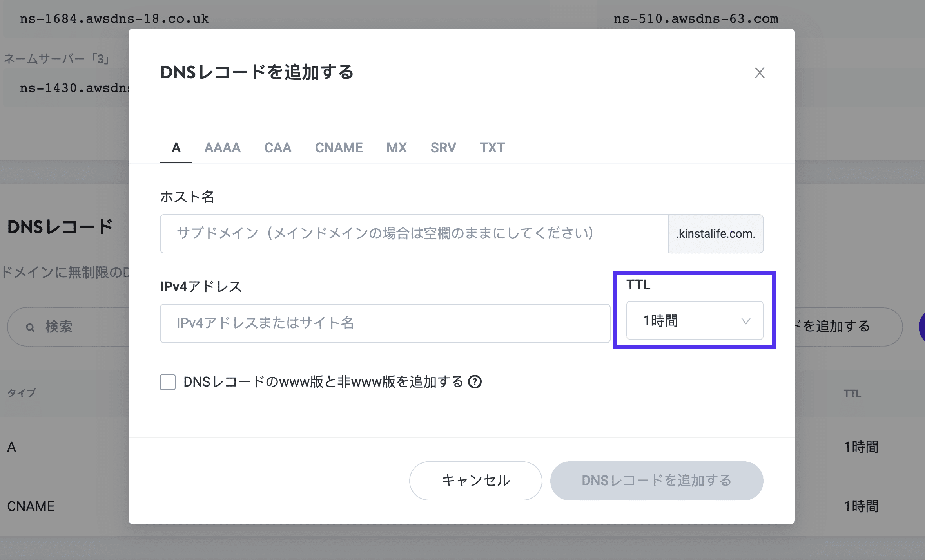
Task: Select the A record tab
Action: click(x=176, y=147)
